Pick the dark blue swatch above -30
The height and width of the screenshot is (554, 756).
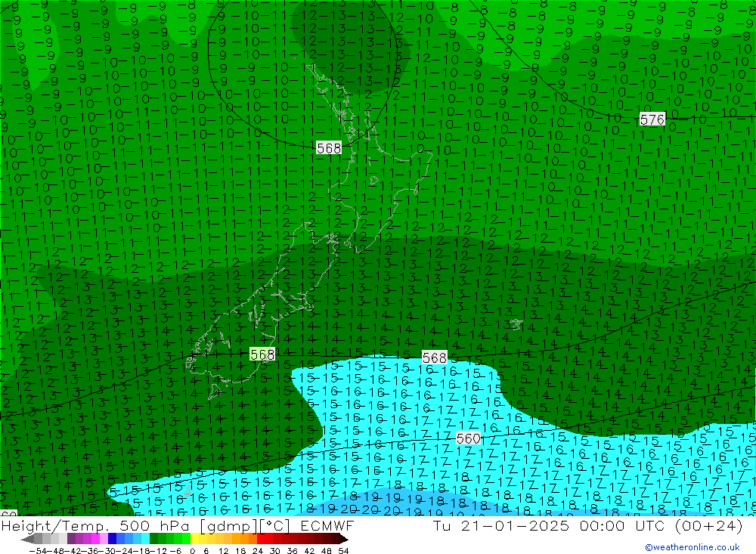(x=112, y=539)
